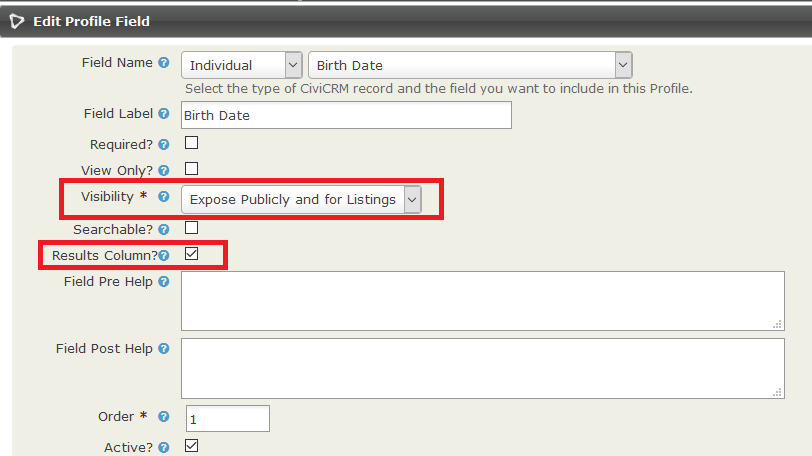The image size is (812, 456).
Task: Open the Individual record type dropdown
Action: 242,66
